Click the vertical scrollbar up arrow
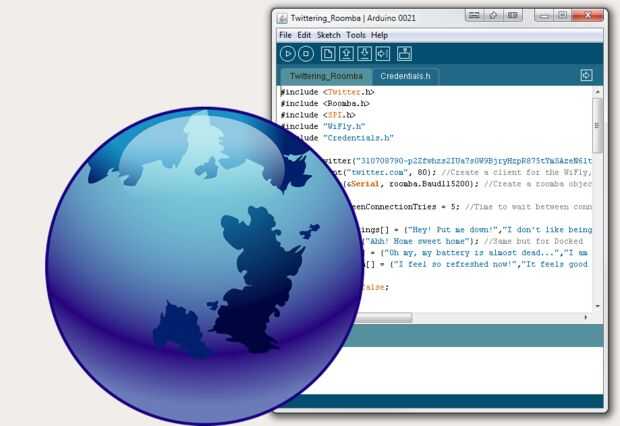Viewport: 620px width, 426px height. pyautogui.click(x=597, y=92)
